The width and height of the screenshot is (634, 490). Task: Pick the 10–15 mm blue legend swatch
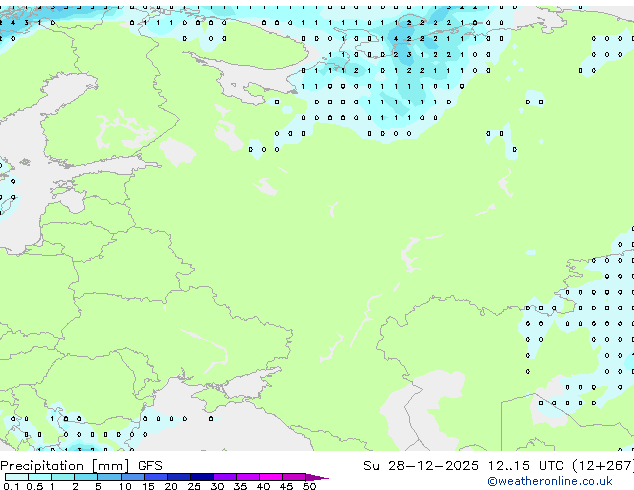tap(132, 477)
